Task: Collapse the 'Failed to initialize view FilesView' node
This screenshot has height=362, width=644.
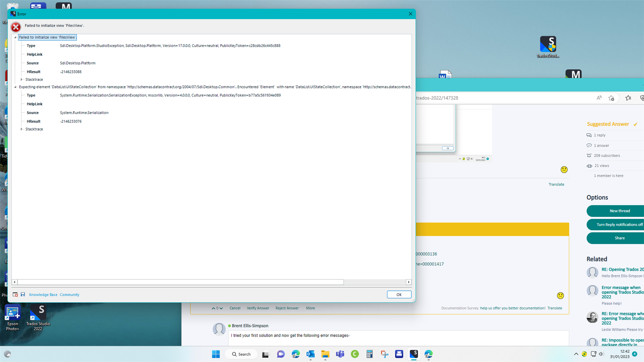Action: click(x=15, y=37)
